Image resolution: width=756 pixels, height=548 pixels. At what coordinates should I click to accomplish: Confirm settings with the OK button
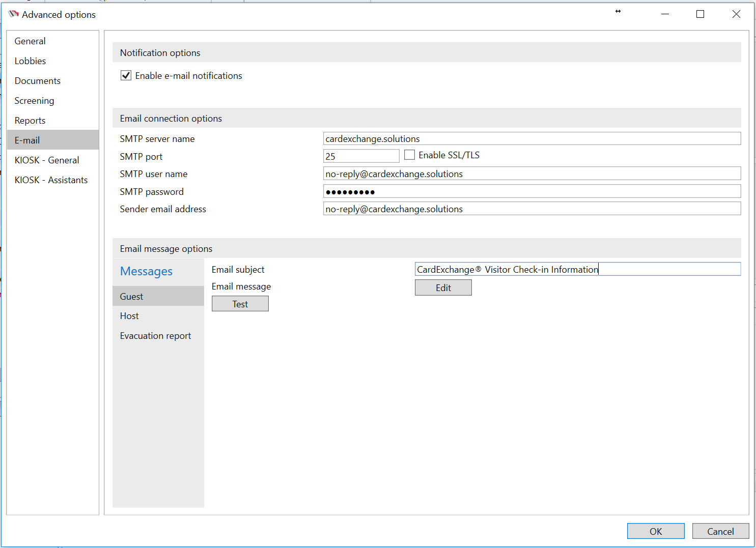point(656,531)
